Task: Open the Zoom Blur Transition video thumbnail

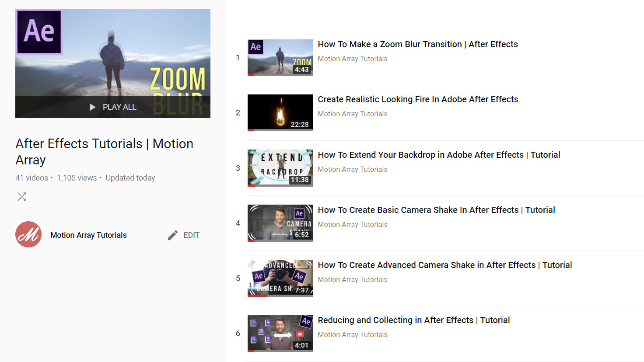Action: coord(280,58)
